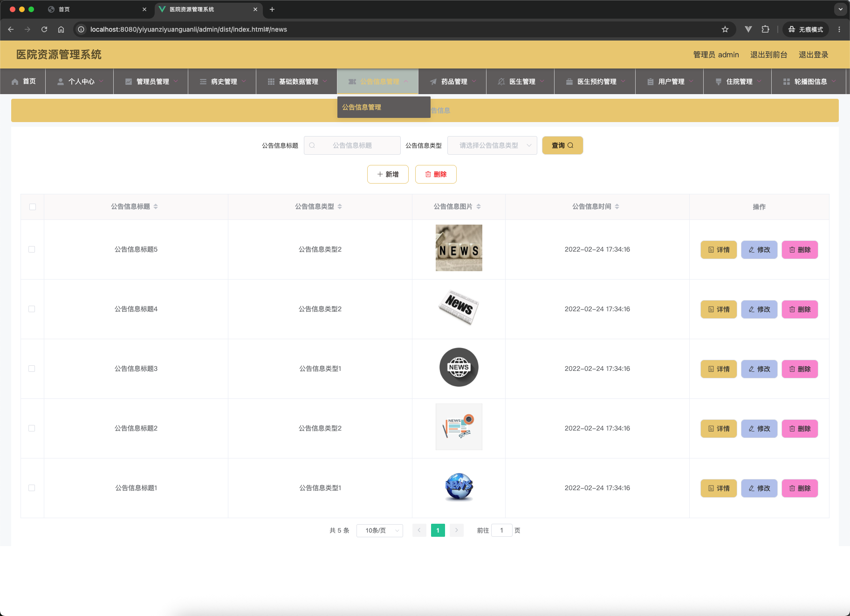Viewport: 850px width, 616px height.
Task: Open the news illustration thumbnail of 标题2
Action: click(459, 427)
